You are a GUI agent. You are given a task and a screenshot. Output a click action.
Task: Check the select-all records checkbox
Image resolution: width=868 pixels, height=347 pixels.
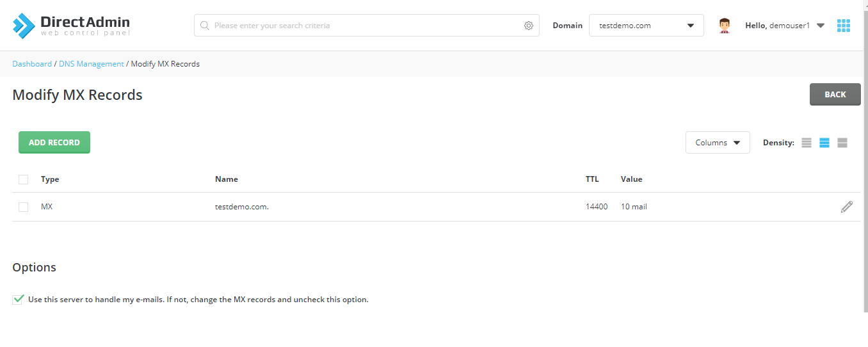coord(24,179)
